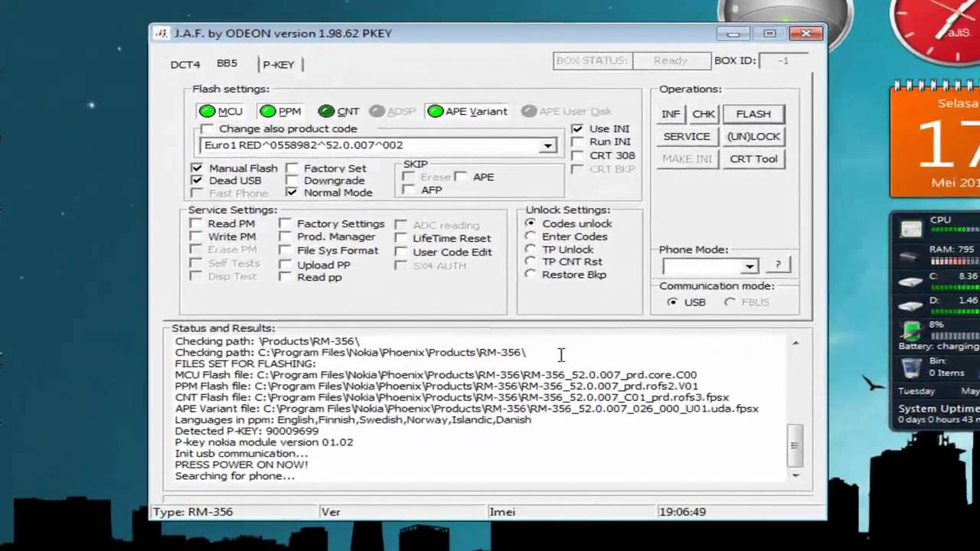
Task: Click the status log scroll down arrow
Action: [x=795, y=475]
